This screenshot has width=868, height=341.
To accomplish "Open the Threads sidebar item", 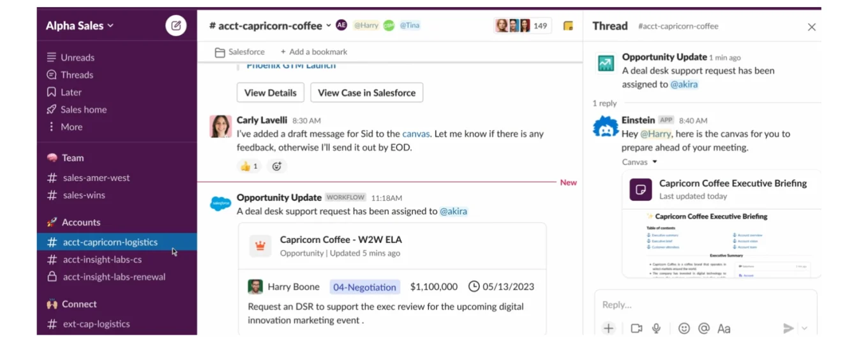I will 77,75.
